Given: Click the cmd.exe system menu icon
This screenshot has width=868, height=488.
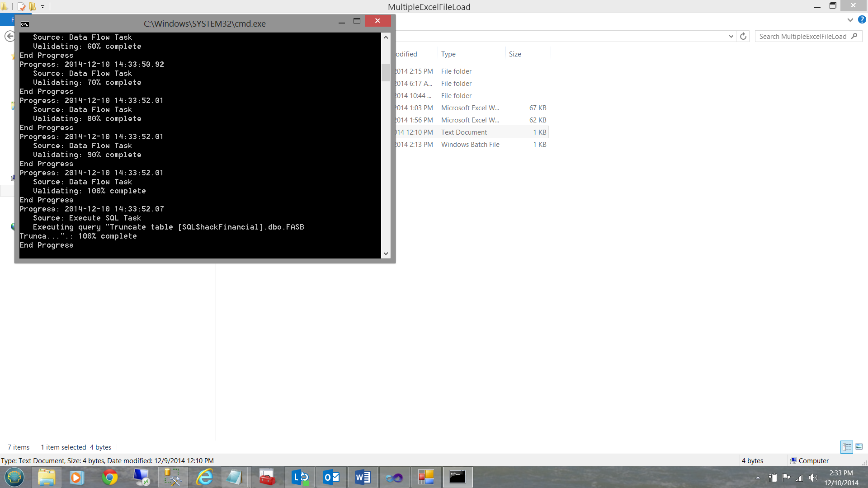Looking at the screenshot, I should click(x=25, y=24).
